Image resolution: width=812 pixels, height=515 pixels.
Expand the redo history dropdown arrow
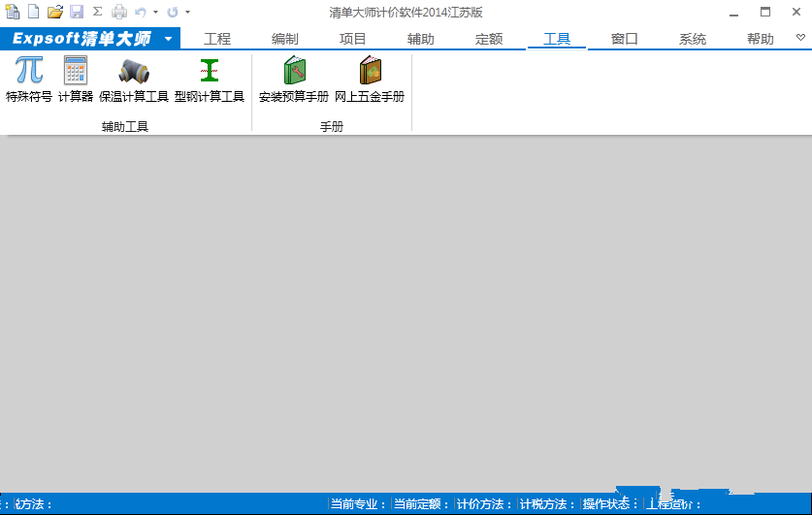[187, 12]
